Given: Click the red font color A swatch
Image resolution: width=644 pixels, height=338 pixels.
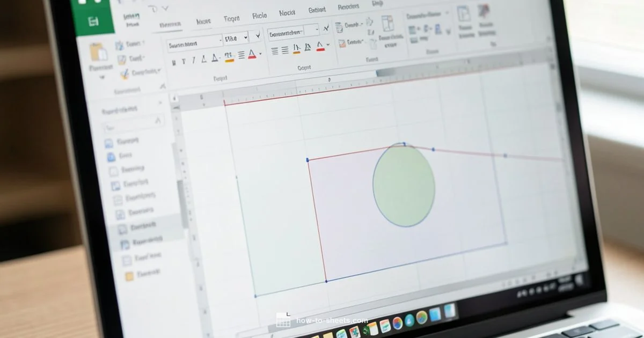Looking at the screenshot, I should click(x=252, y=55).
